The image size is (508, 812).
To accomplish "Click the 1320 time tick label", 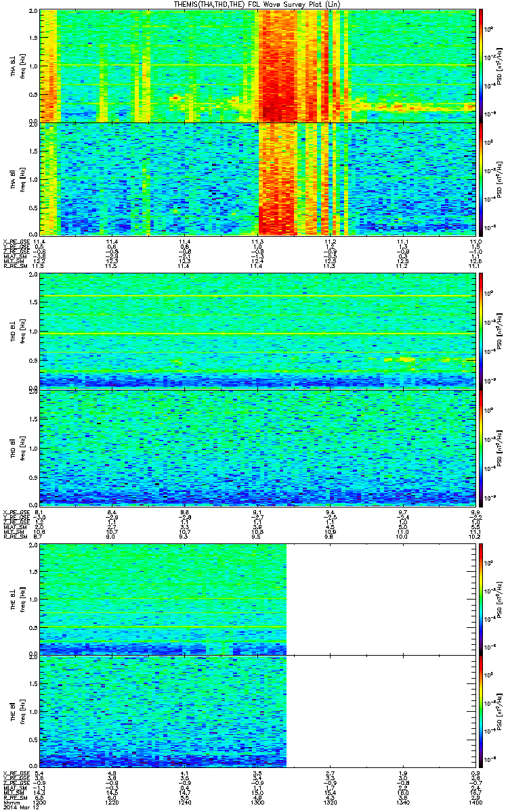I will 330,801.
